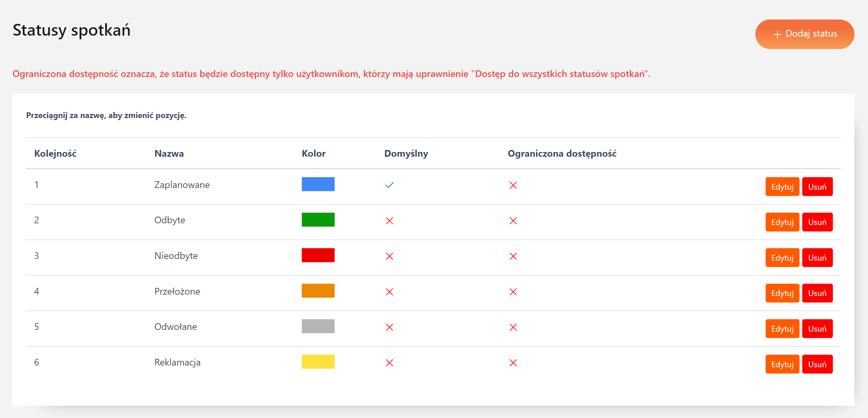Click Odwołane's red X under Domyślny
868x418 pixels.
click(x=389, y=328)
